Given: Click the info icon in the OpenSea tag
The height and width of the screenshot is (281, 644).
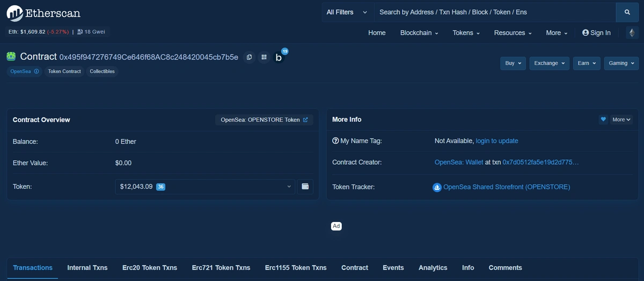Looking at the screenshot, I should click(36, 71).
